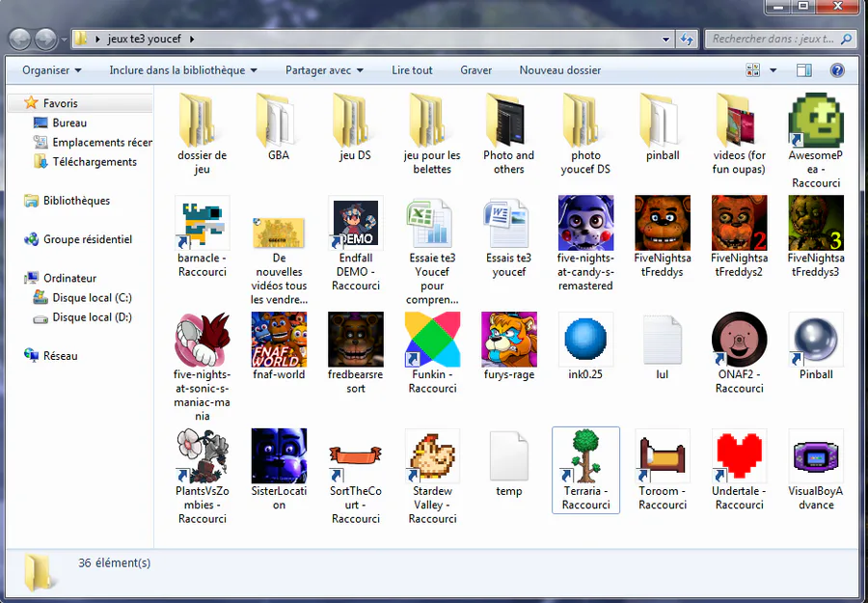Select the De nouvelles vidéos thumbnail
This screenshot has width=868, height=603.
[x=279, y=233]
